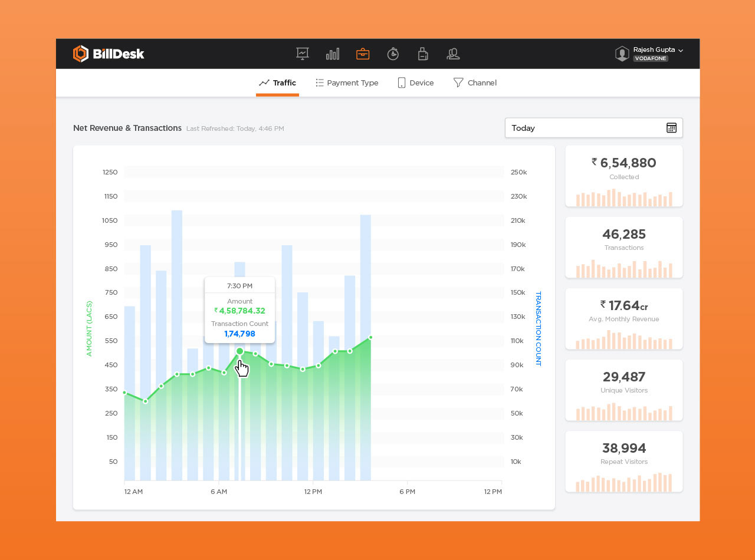
Task: Click the highlighted 7:30 PM chart data point
Action: coord(239,351)
